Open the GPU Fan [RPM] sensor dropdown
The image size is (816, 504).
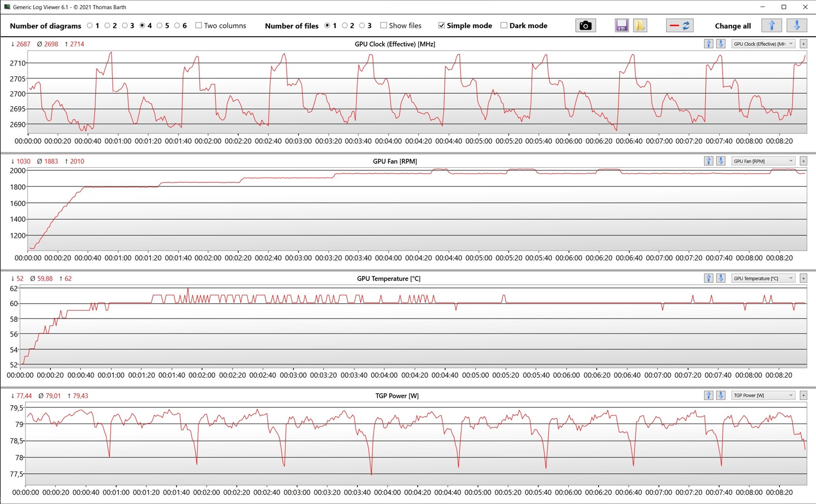pos(763,161)
